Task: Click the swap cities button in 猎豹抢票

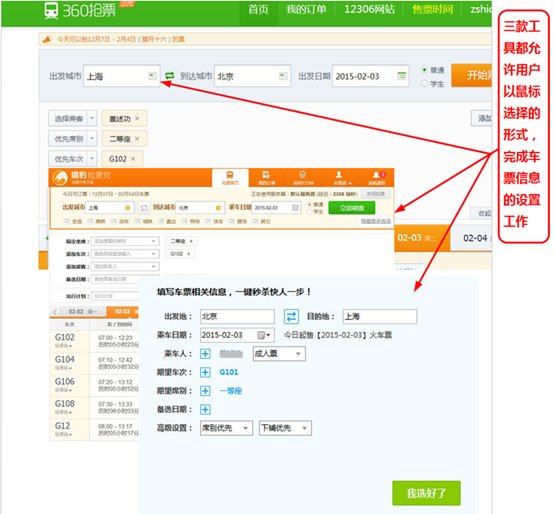Action: pos(144,208)
